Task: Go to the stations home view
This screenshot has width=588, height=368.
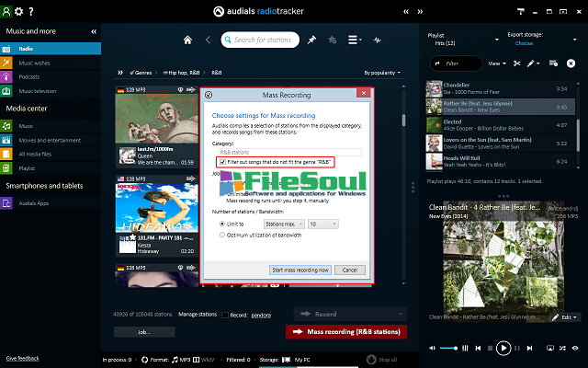Action: coord(187,40)
